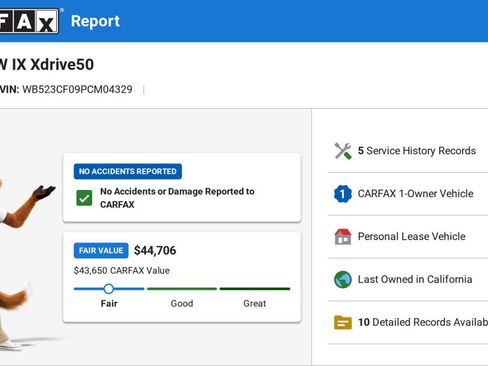Click the $43,650 CARFAX Value text
Screen dimensions: 488x366
coord(122,270)
